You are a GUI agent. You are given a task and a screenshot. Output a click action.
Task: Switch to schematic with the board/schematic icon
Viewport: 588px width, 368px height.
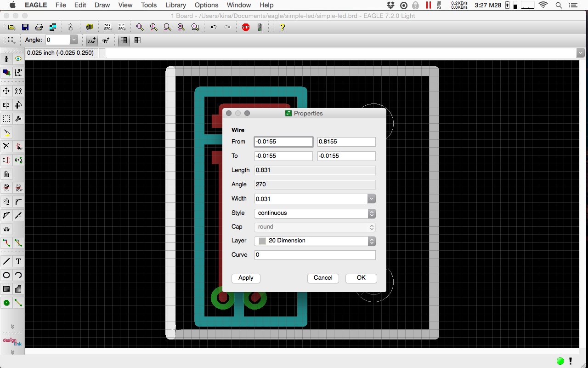71,27
